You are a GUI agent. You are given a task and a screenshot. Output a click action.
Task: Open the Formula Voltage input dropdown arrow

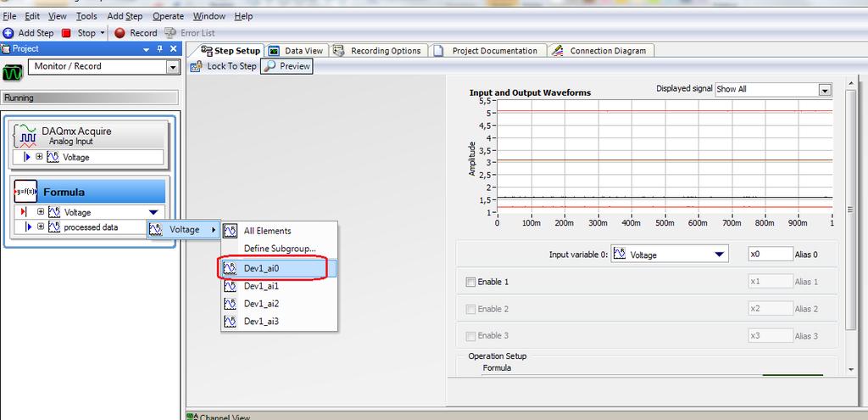pos(154,212)
